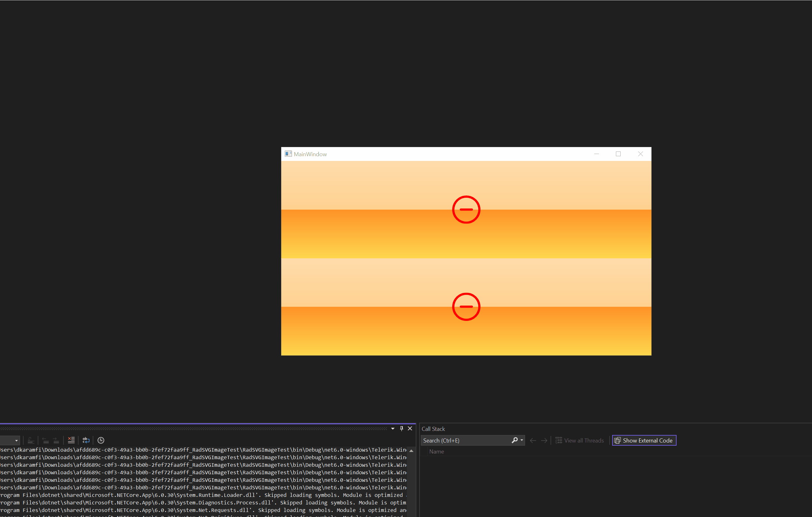
Task: Select the Call Stack tab title
Action: (x=433, y=429)
